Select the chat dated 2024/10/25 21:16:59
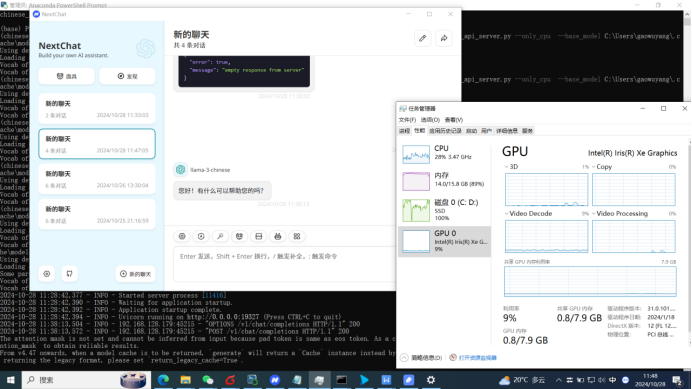This screenshot has height=389, width=692. [97, 214]
